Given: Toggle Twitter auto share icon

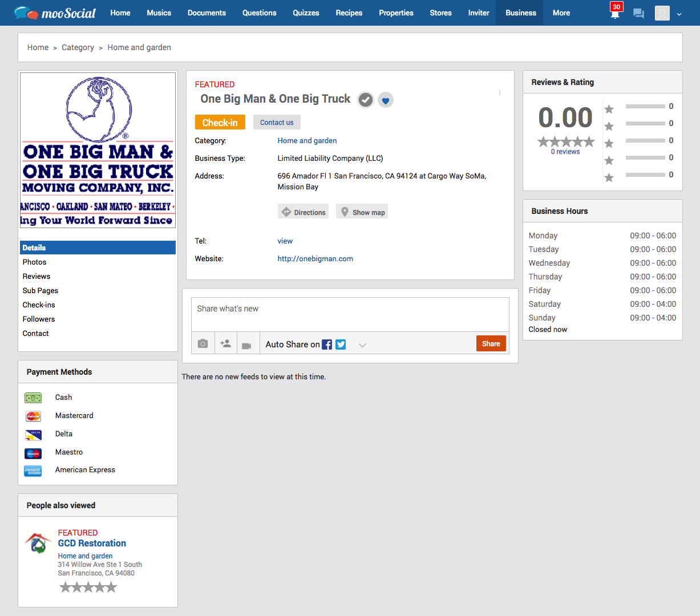Looking at the screenshot, I should click(341, 345).
